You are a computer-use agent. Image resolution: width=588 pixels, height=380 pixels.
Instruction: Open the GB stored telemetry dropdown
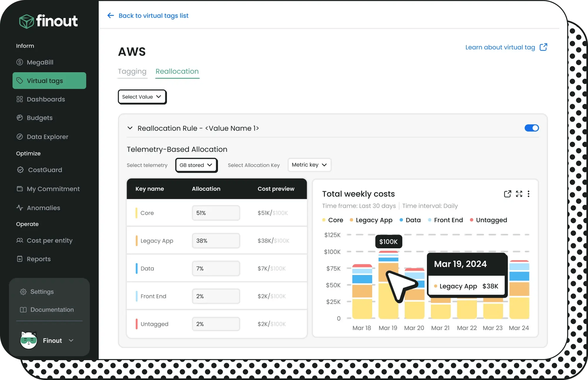pyautogui.click(x=196, y=165)
